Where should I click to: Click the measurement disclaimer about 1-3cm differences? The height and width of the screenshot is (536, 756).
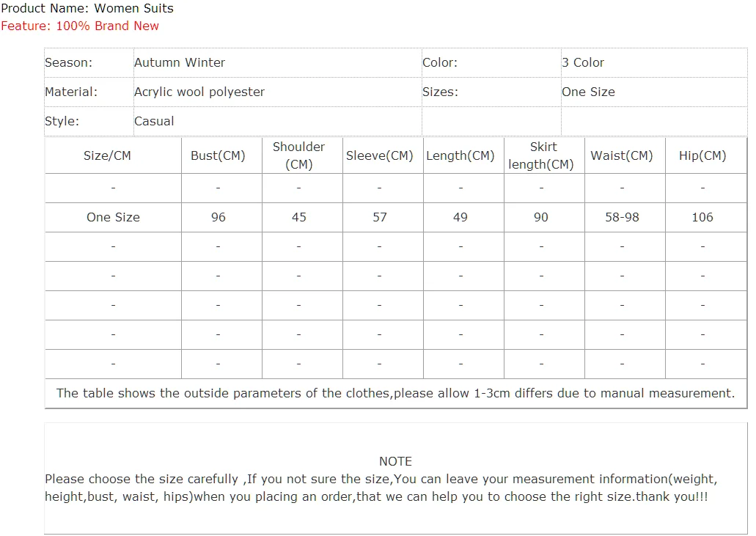tap(396, 393)
